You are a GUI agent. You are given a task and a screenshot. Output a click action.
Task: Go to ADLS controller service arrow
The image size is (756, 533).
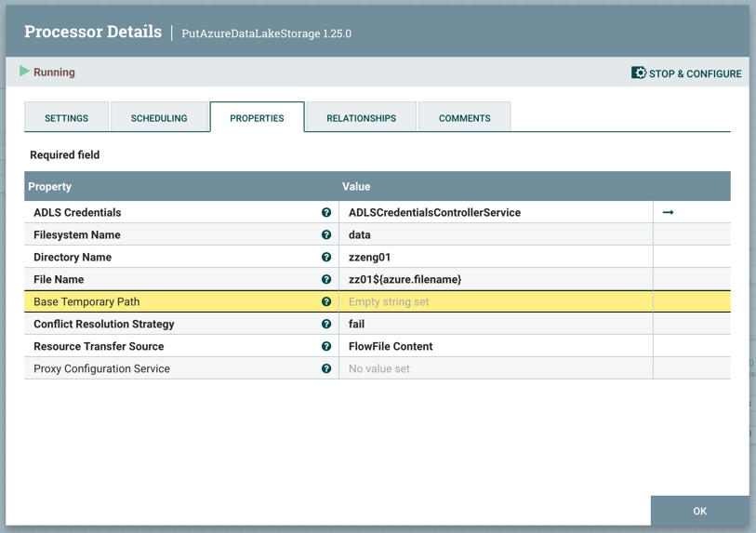(x=668, y=213)
